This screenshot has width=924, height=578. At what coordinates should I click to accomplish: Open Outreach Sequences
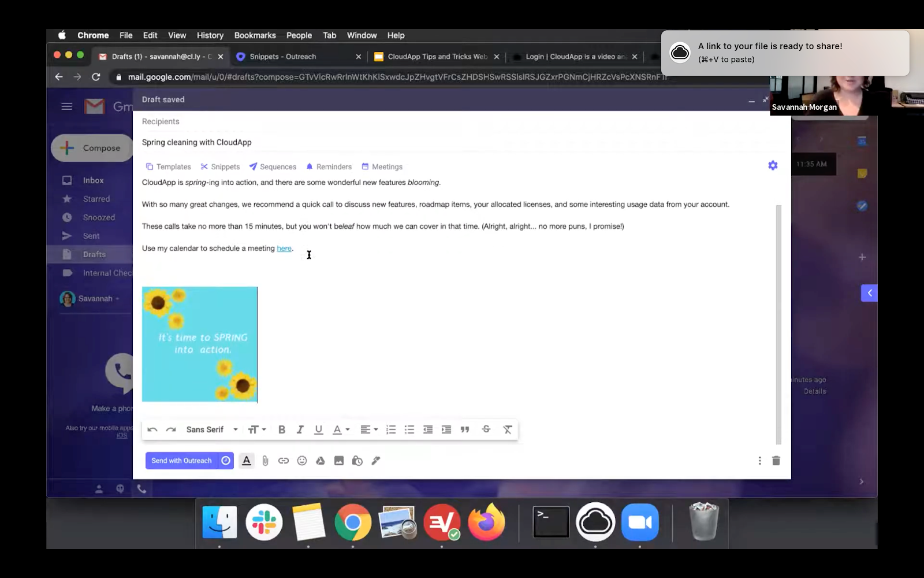pyautogui.click(x=273, y=166)
